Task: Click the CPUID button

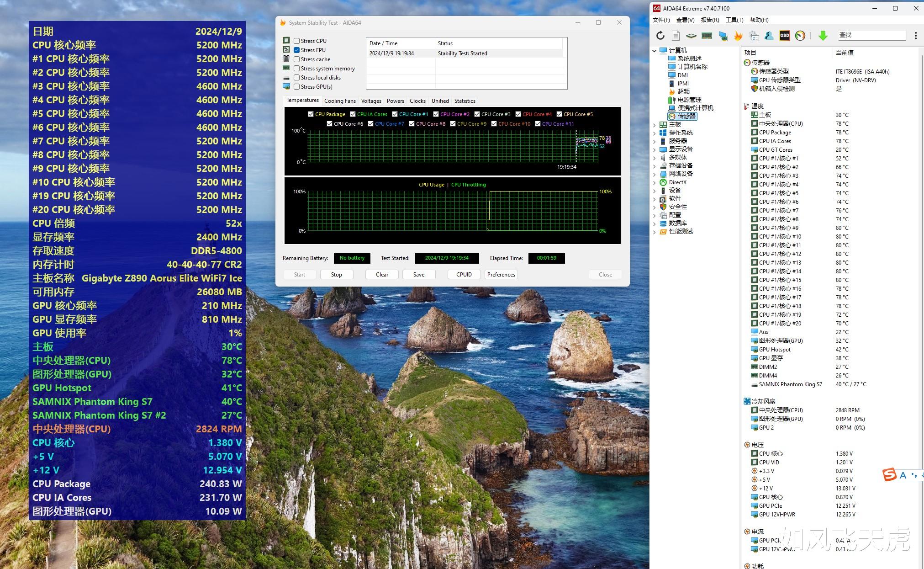Action: coord(464,275)
